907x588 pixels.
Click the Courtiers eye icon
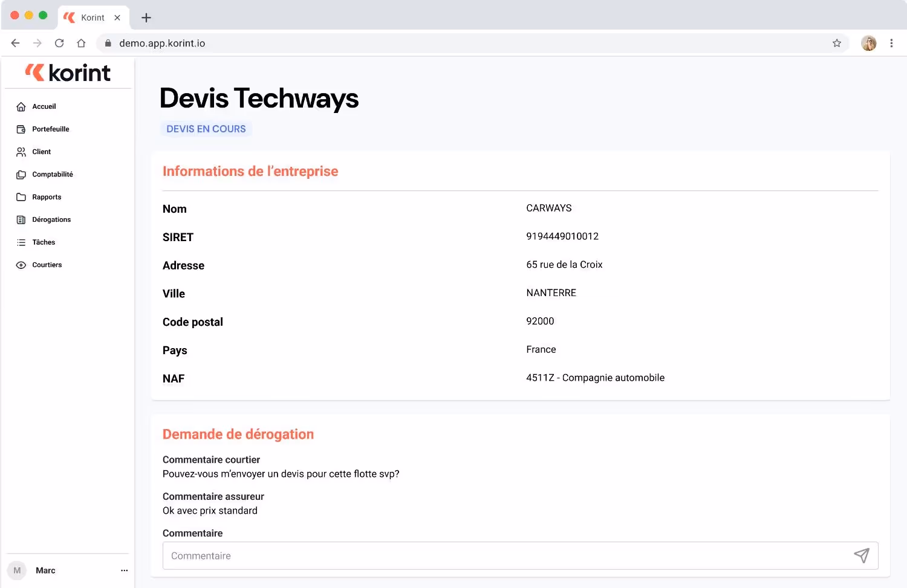pos(21,265)
